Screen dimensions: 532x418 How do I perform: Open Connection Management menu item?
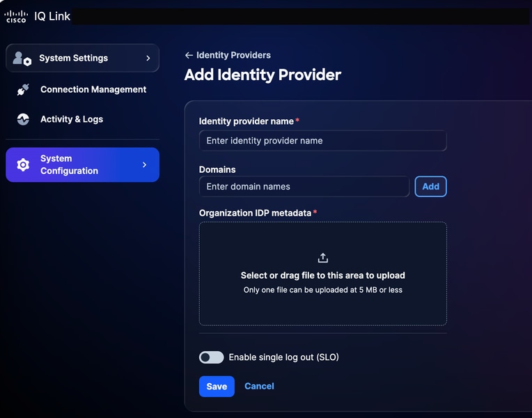(x=82, y=90)
